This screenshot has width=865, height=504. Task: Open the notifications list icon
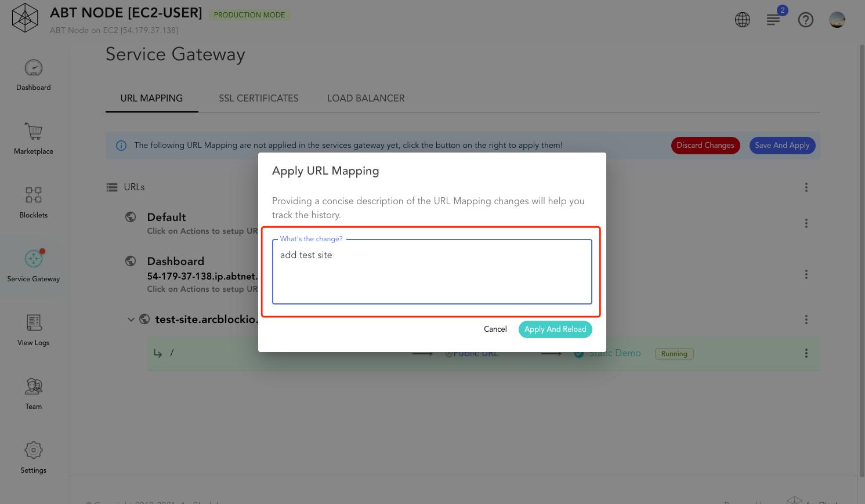[x=773, y=20]
